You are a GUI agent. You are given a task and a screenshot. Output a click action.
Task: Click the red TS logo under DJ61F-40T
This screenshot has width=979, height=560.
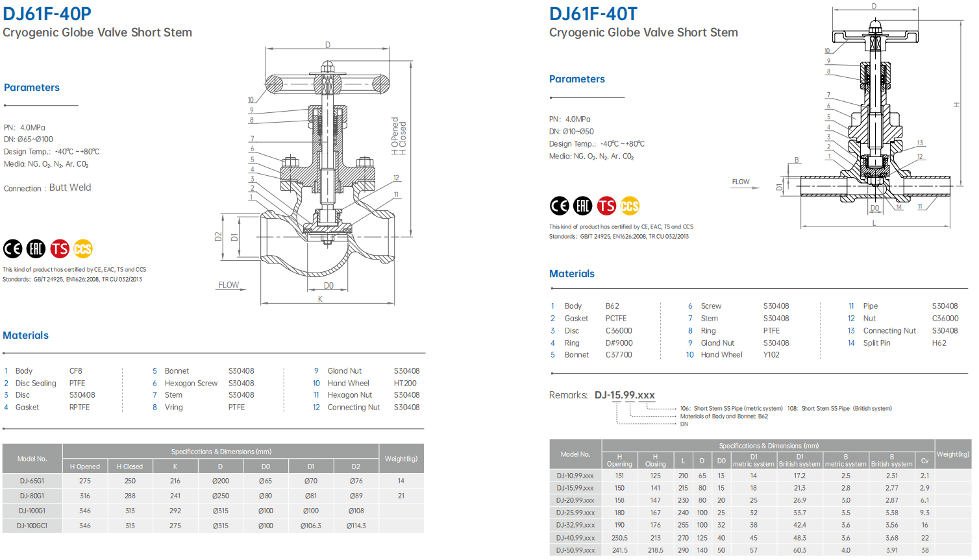606,206
